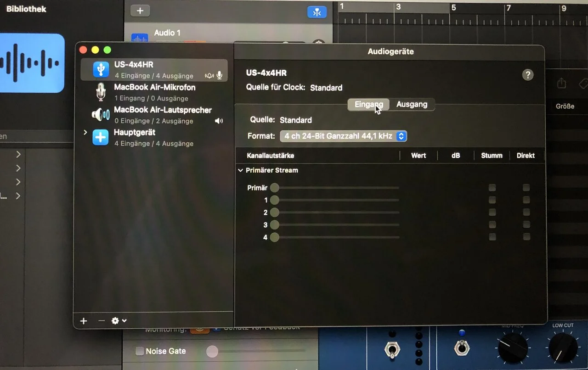Remove the selected device with minus button
This screenshot has height=370, width=588.
point(102,321)
